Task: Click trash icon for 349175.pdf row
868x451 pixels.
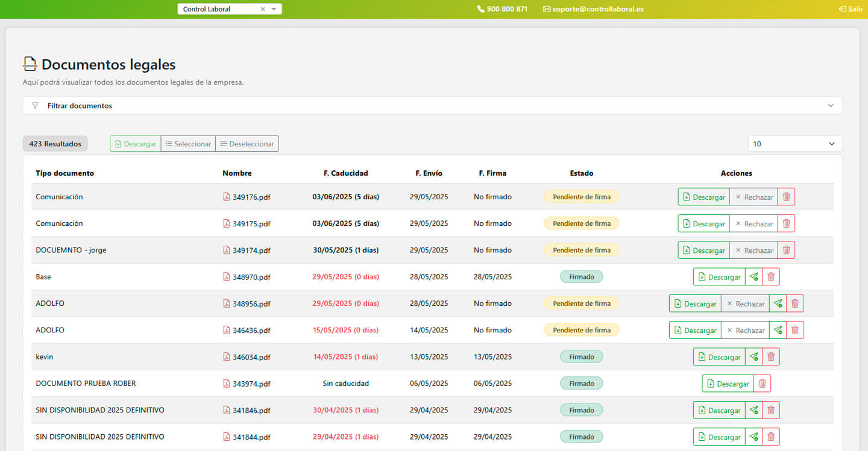Action: pos(786,223)
